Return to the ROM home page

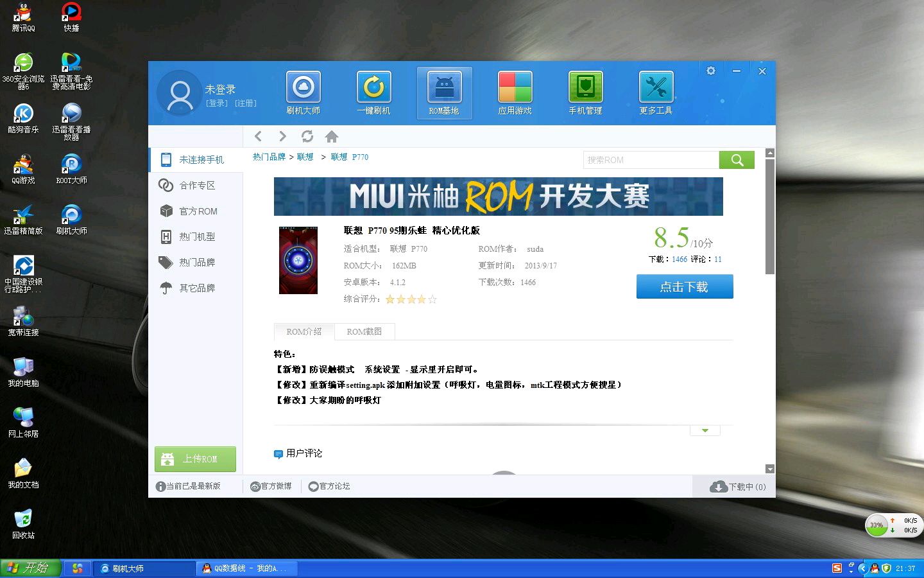tap(332, 136)
